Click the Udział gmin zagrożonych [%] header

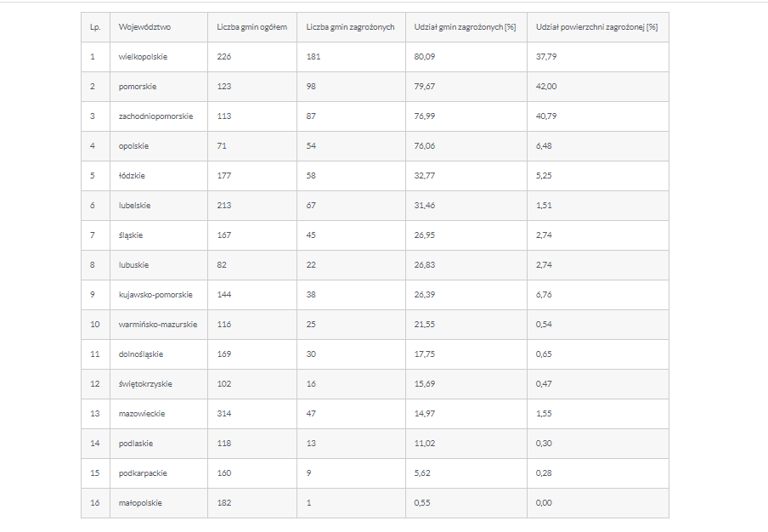point(465,27)
